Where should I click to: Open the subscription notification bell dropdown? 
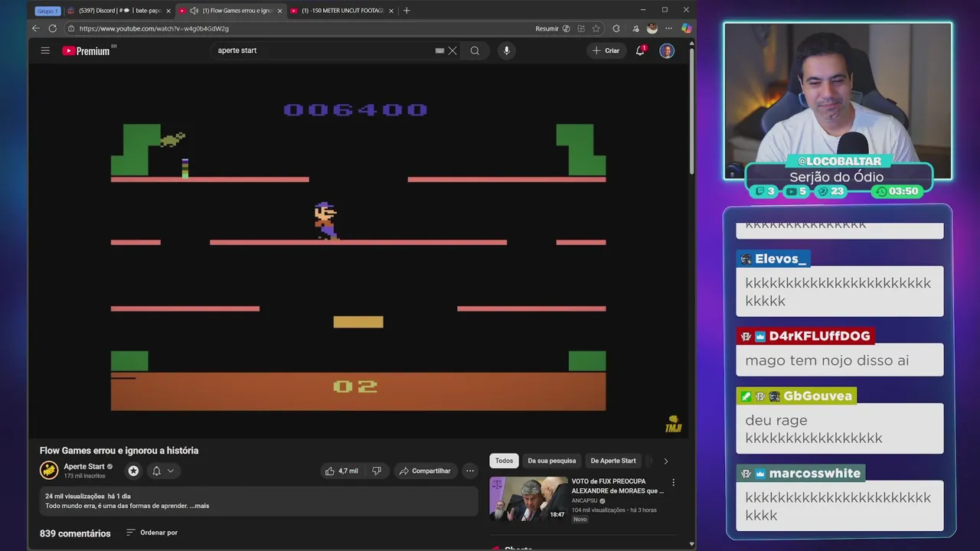162,471
